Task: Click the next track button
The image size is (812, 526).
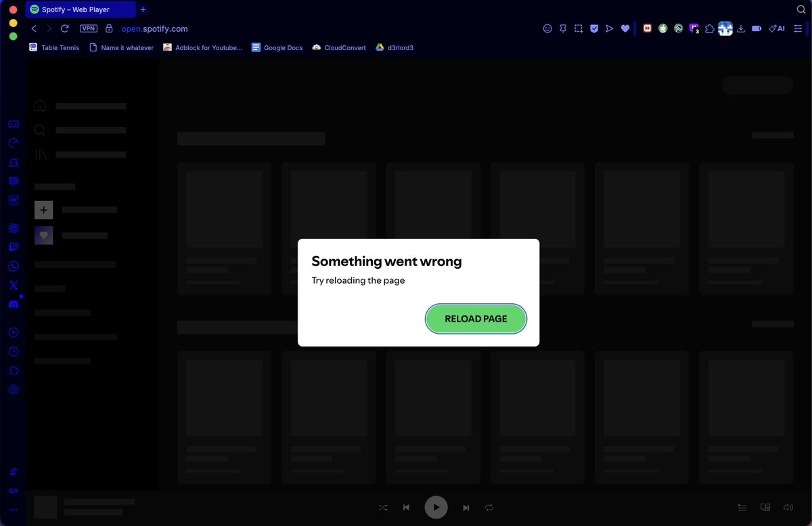Action: coord(466,507)
